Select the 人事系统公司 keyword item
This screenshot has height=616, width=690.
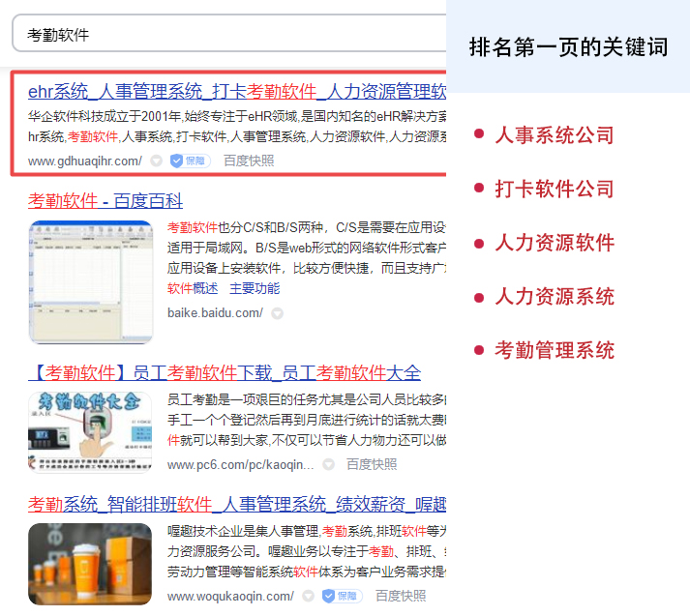(x=555, y=135)
